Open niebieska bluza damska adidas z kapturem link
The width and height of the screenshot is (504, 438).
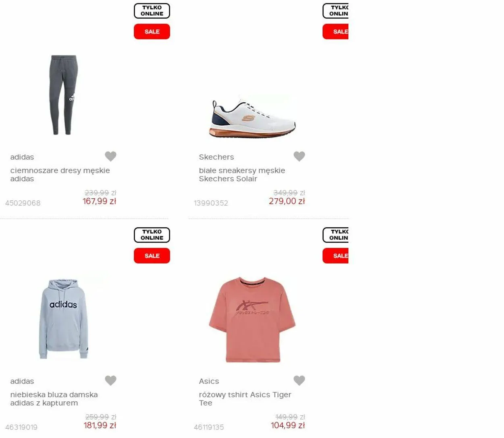(x=54, y=399)
